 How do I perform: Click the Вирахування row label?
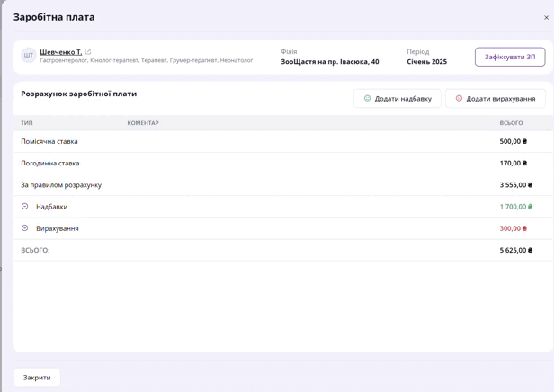58,228
